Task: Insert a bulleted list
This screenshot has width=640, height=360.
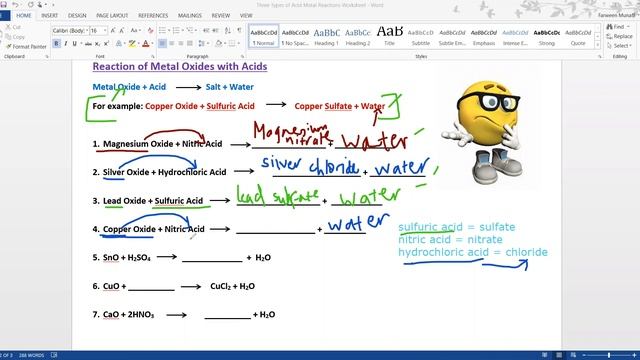Action: click(162, 31)
